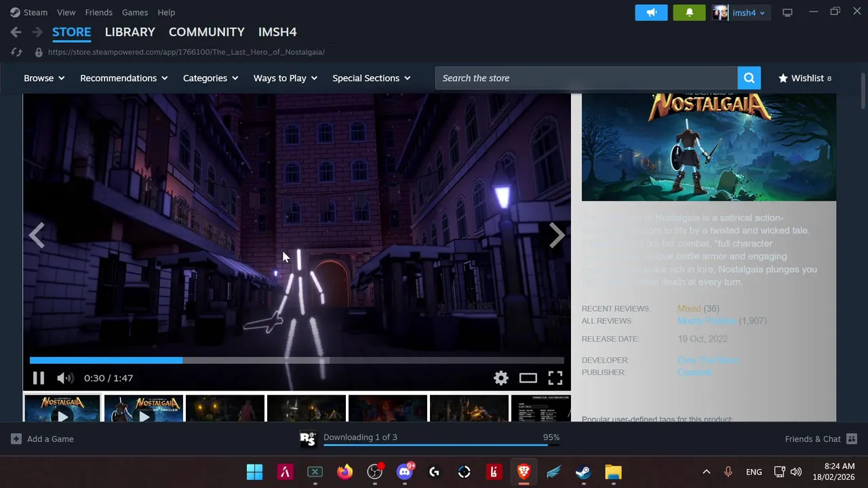Enter fullscreen on the video player
The image size is (868, 488).
click(x=555, y=378)
